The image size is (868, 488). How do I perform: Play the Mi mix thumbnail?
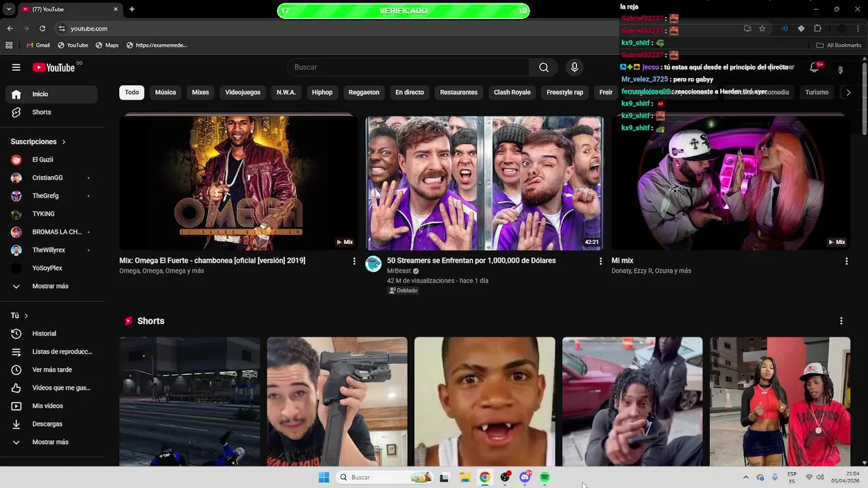point(730,183)
